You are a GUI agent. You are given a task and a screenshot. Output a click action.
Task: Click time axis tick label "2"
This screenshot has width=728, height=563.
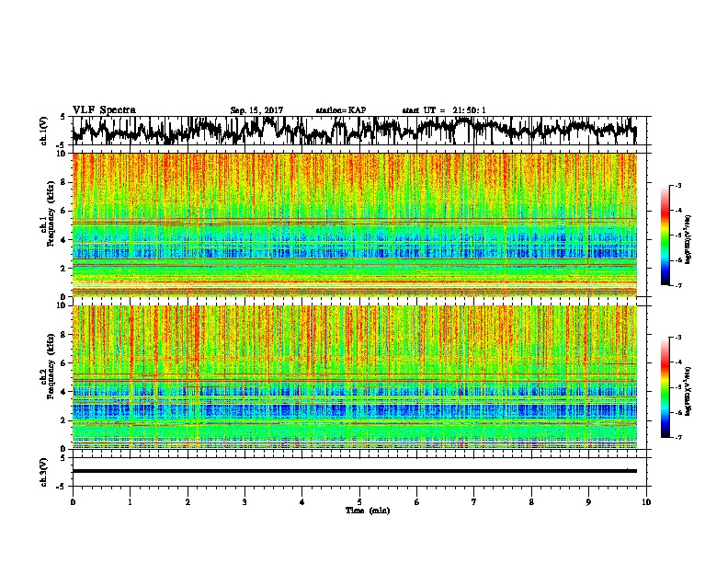[x=188, y=502]
